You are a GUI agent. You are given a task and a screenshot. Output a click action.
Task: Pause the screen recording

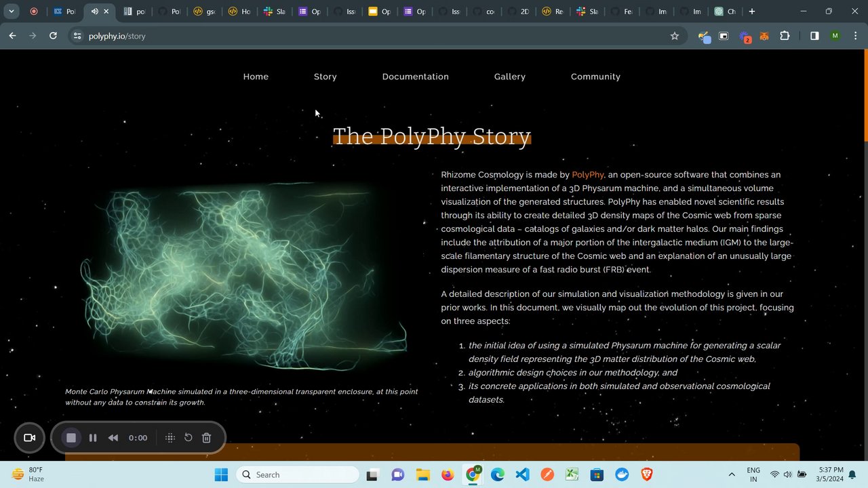tap(93, 438)
